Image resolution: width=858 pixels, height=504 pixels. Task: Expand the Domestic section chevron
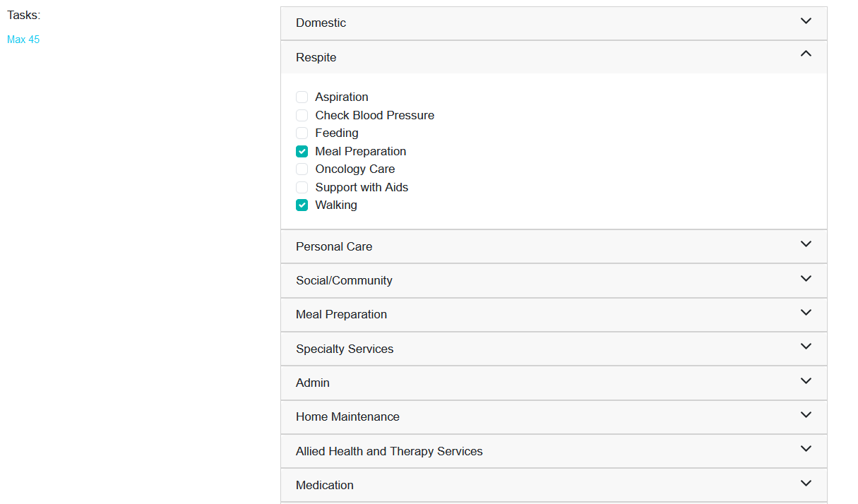[x=806, y=21]
